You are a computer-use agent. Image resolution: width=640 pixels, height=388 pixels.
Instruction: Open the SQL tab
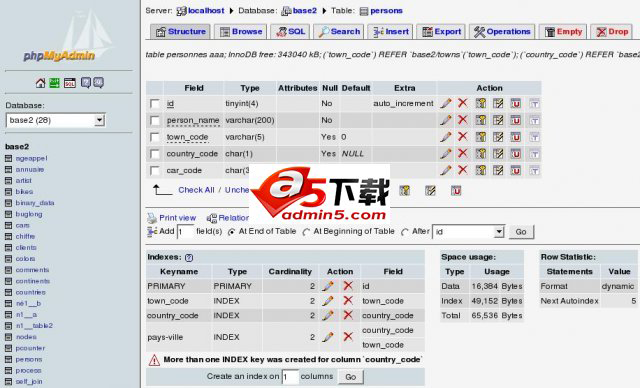(290, 32)
